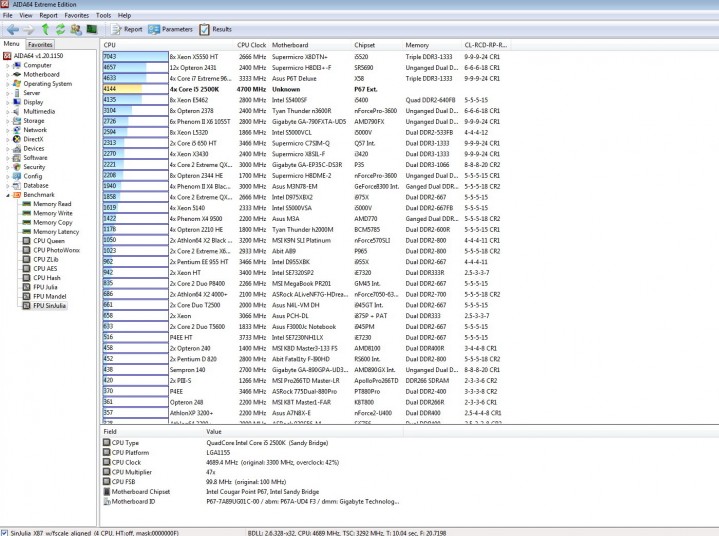719x536 pixels.
Task: Select the Software icon in the tree
Action: pyautogui.click(x=17, y=158)
